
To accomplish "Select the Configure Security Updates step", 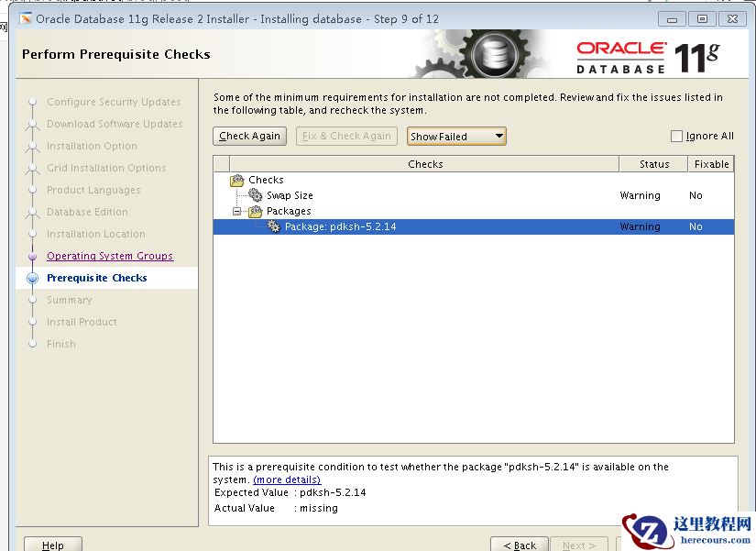I will [x=114, y=102].
